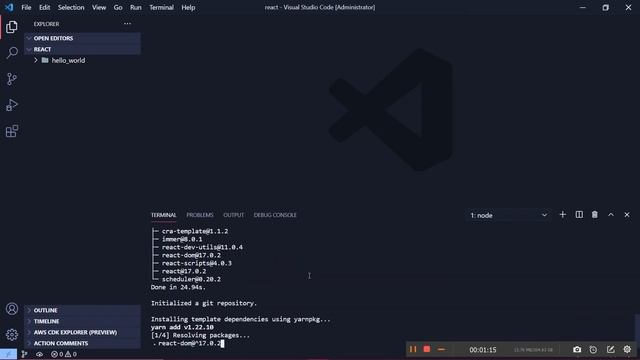
Task: Open Explorer more actions ellipsis
Action: point(127,24)
